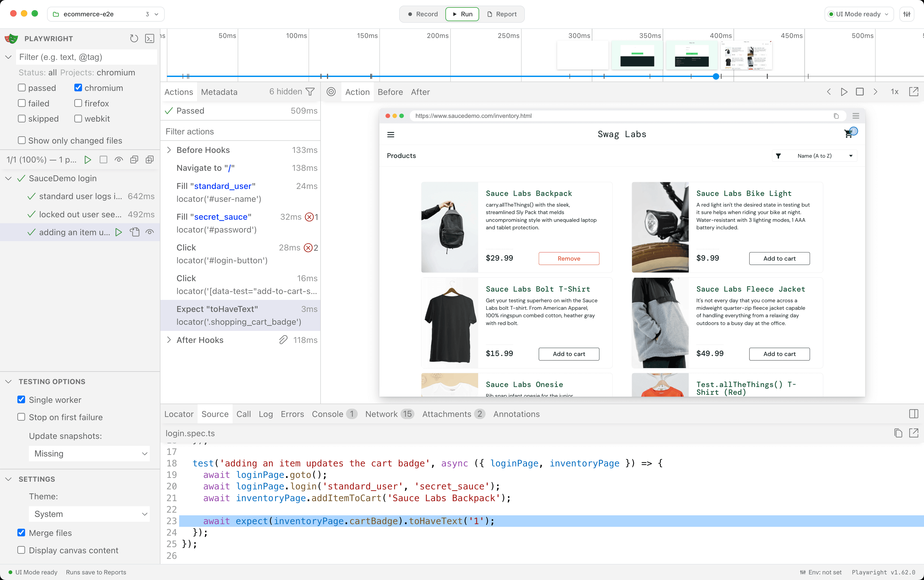Switch to Metadata tab
924x580 pixels.
[x=219, y=92]
